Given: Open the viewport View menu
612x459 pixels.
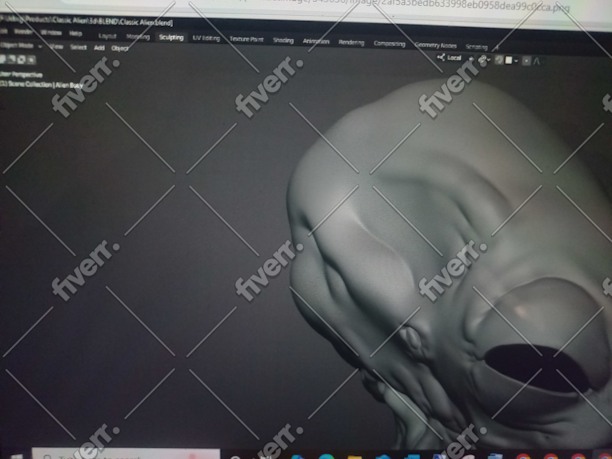Looking at the screenshot, I should click(57, 46).
